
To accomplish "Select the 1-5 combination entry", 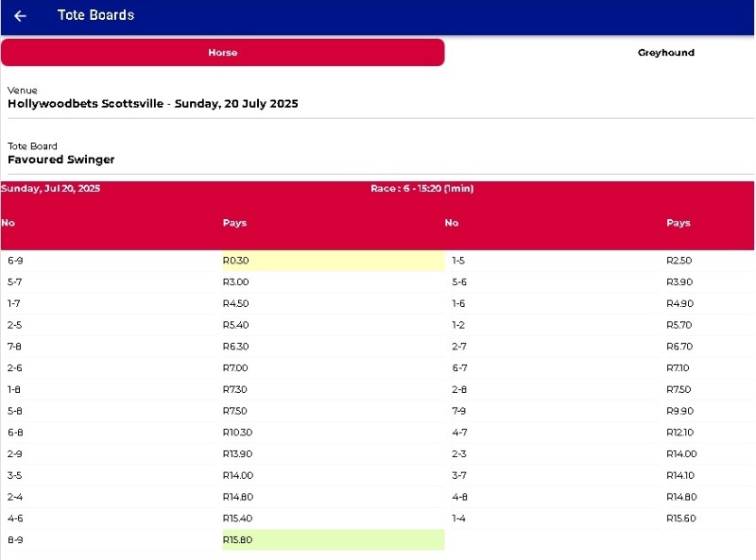I will click(459, 260).
